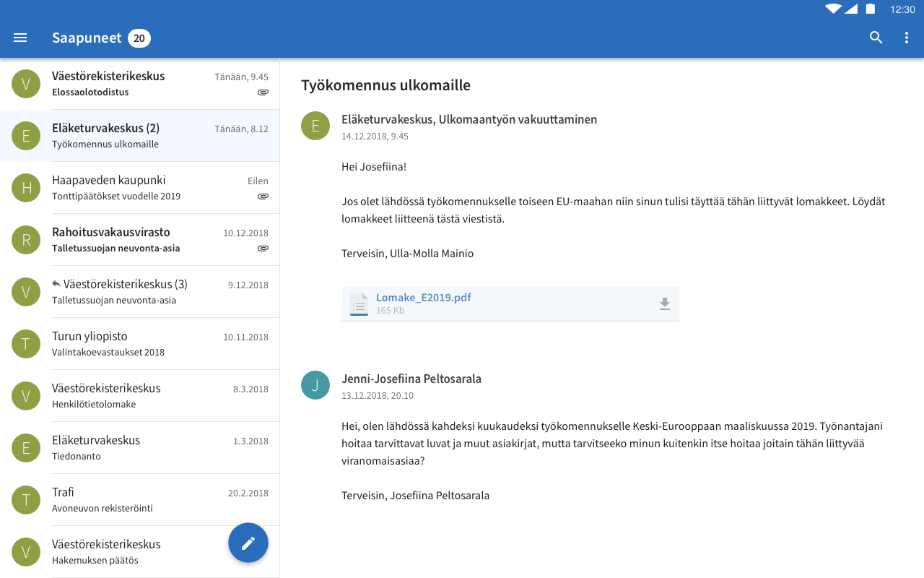Viewport: 924px width, 578px height.
Task: Download the Lomake_E2019.pdf attachment
Action: coord(665,304)
